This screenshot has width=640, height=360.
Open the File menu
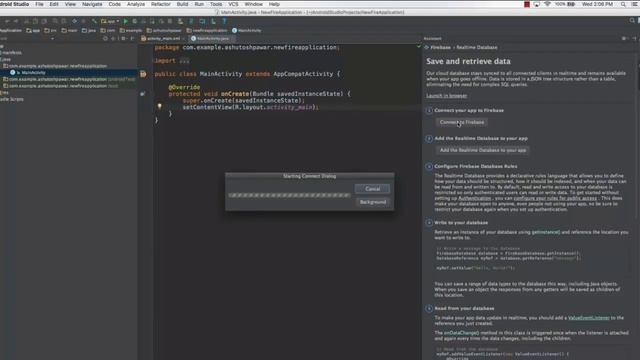[x=39, y=4]
